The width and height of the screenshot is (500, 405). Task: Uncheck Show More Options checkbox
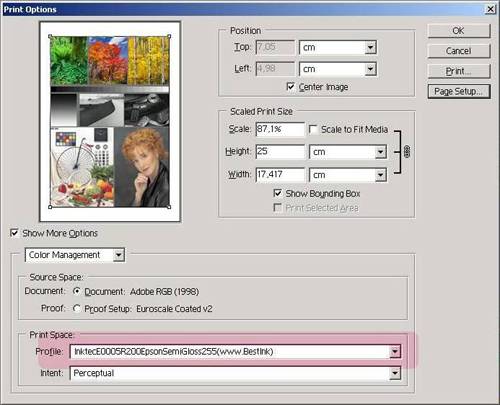pos(14,233)
